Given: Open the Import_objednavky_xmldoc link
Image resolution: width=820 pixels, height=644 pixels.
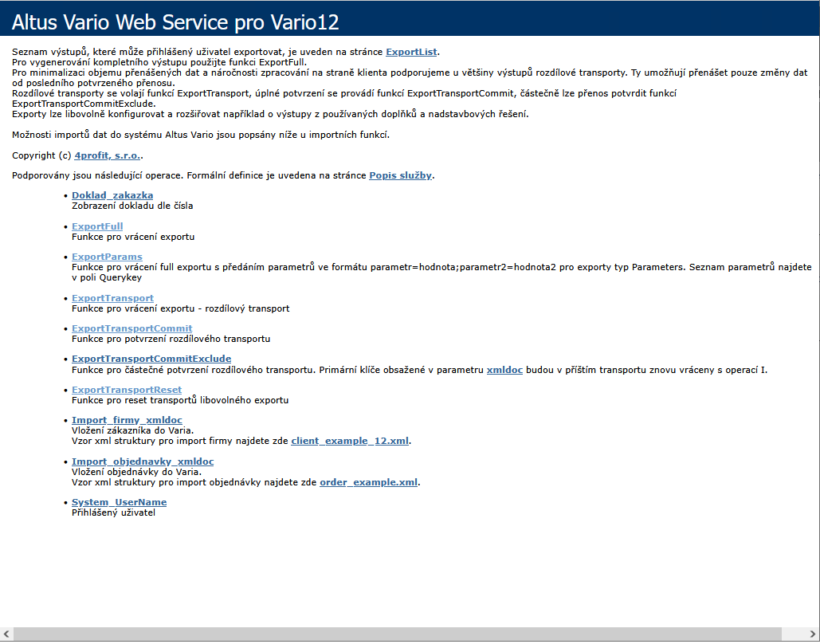Looking at the screenshot, I should pyautogui.click(x=143, y=461).
